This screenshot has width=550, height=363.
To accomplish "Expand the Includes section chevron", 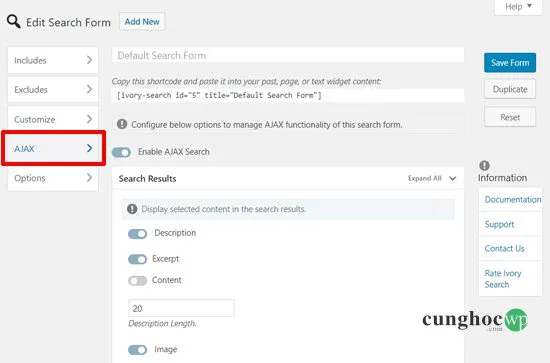I will 89,60.
